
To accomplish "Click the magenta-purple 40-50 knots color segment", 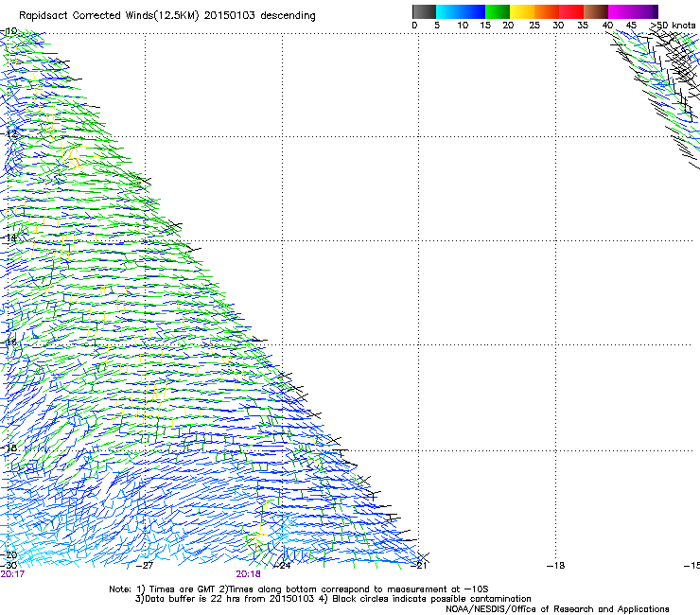I will [633, 11].
